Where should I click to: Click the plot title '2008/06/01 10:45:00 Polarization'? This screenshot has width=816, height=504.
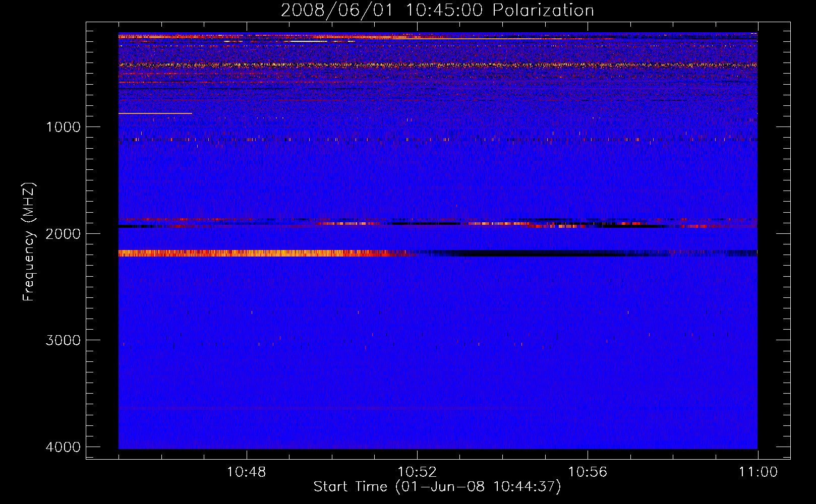(x=437, y=10)
